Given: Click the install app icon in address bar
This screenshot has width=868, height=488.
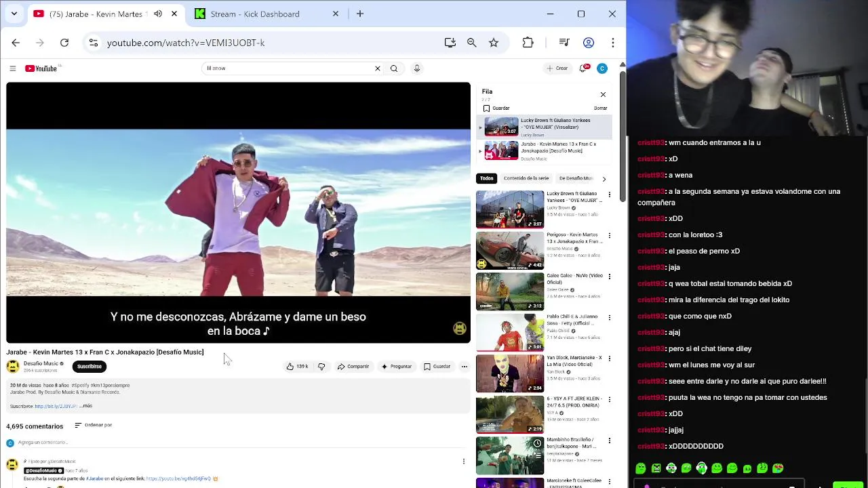Looking at the screenshot, I should pyautogui.click(x=450, y=43).
